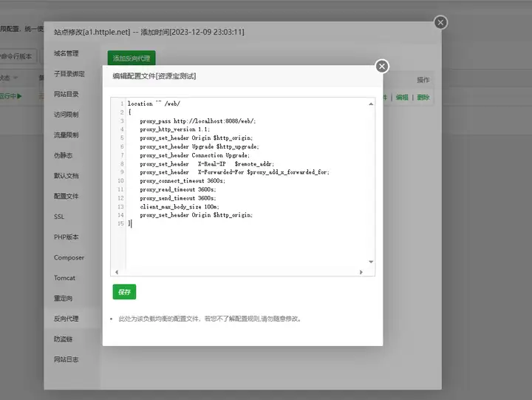Click the 编辑 link in proxy row

(x=402, y=98)
